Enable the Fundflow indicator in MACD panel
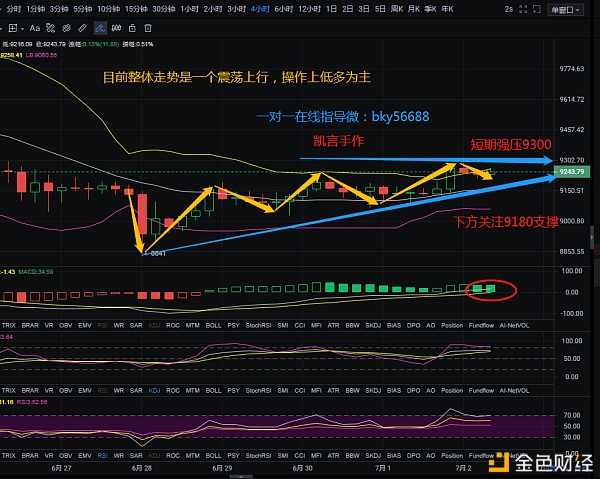The height and width of the screenshot is (479, 600). [482, 325]
